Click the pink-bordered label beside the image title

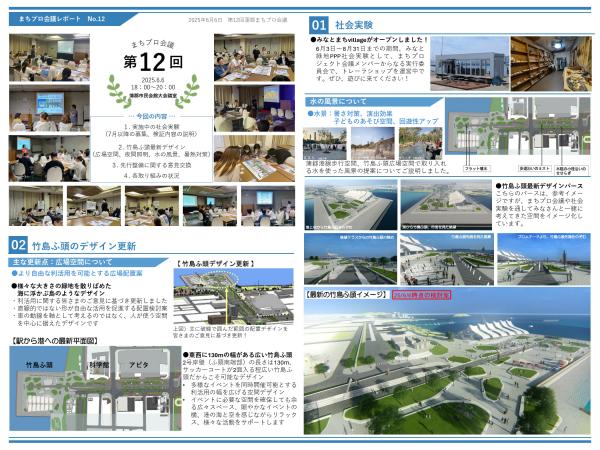click(421, 295)
